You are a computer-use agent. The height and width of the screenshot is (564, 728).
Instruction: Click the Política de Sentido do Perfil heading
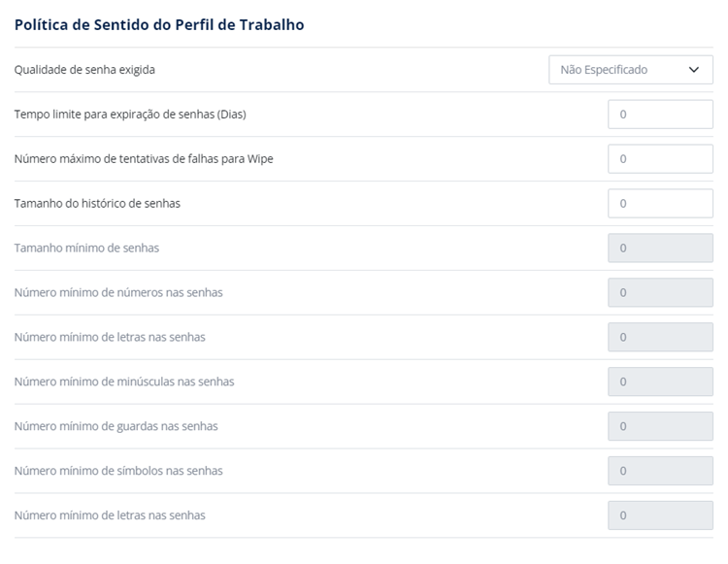(159, 24)
